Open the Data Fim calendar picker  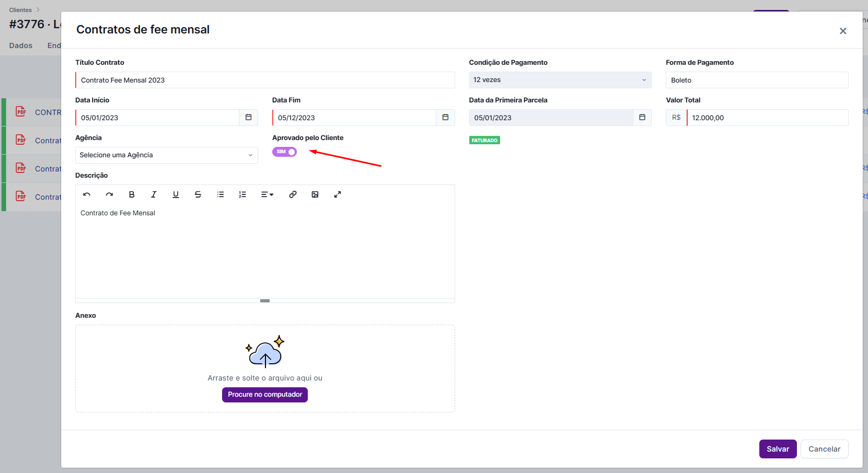pyautogui.click(x=445, y=118)
